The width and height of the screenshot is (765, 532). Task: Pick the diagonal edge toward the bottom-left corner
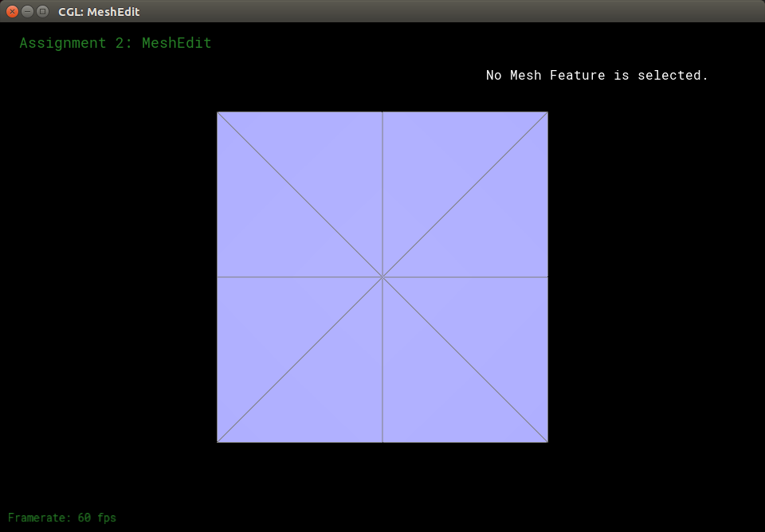[300, 360]
